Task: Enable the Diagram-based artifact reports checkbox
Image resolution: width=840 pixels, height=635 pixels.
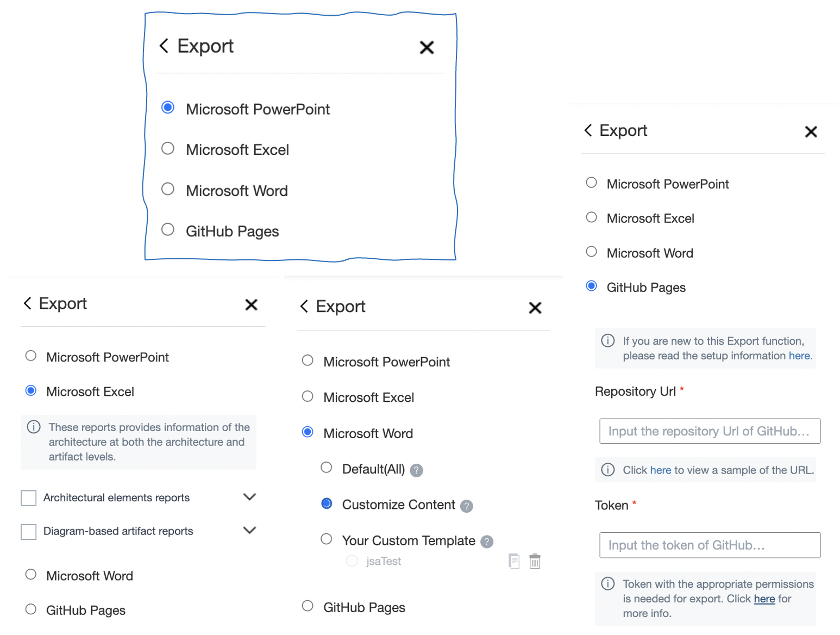Action: click(x=28, y=532)
